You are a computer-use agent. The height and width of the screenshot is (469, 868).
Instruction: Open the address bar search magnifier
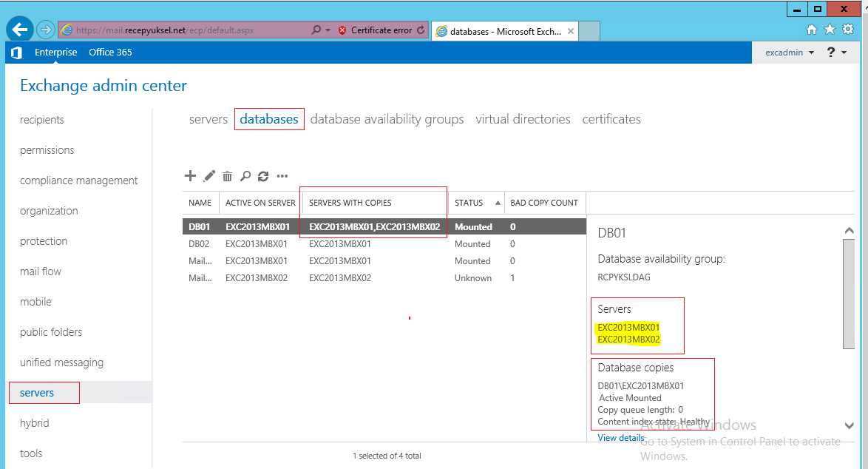[x=316, y=30]
